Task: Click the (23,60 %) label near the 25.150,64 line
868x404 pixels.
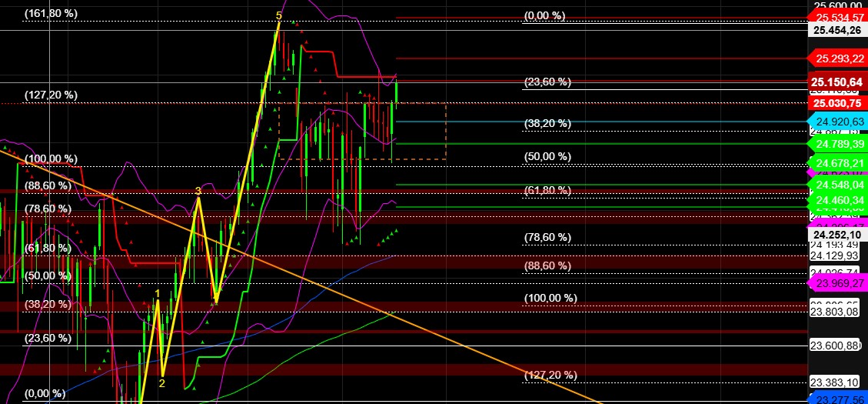Action: [547, 82]
